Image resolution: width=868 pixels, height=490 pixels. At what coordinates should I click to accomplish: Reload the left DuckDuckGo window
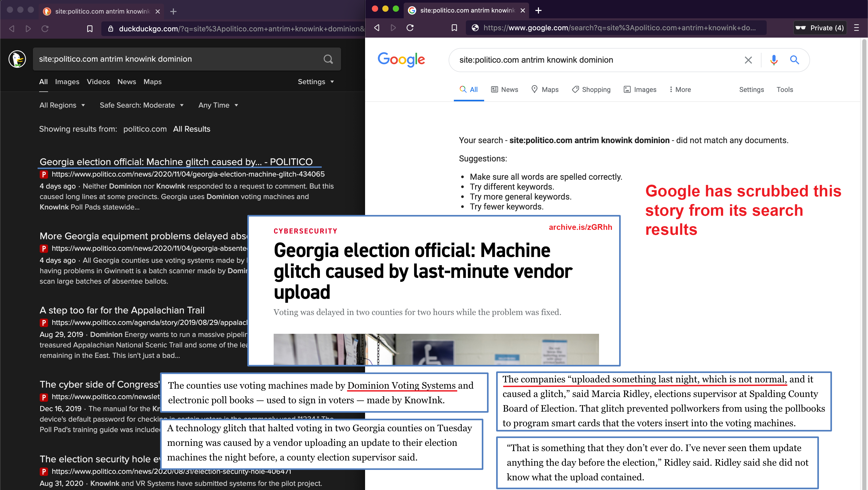point(45,29)
